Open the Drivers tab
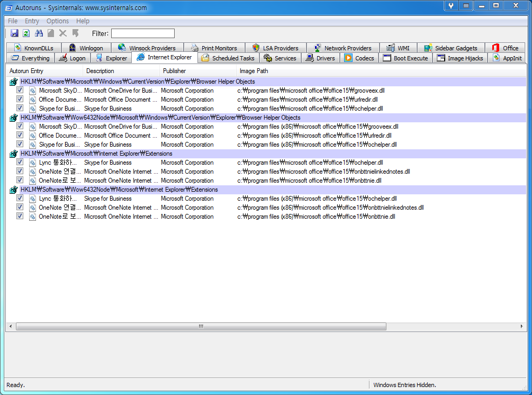Image resolution: width=532 pixels, height=395 pixels. (320, 58)
